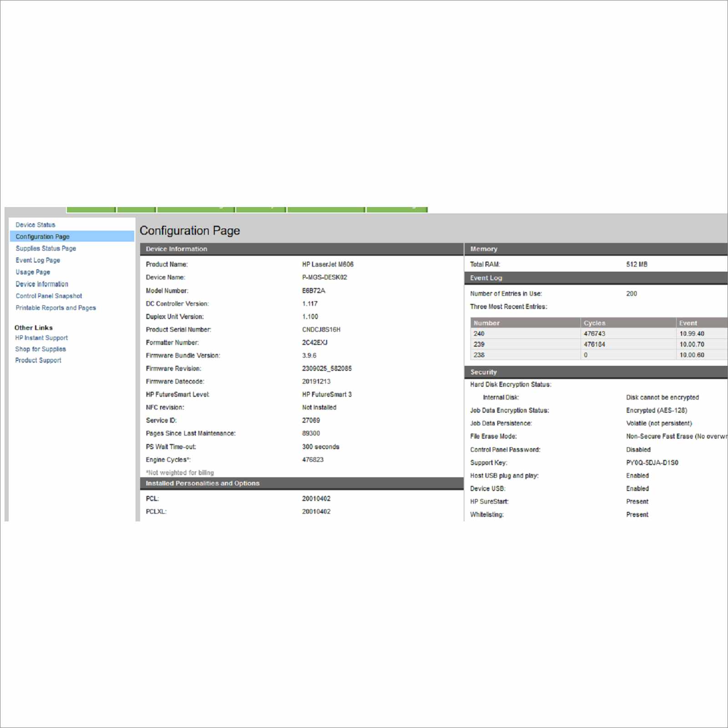Click the Configuration Page title heading
The image size is (728, 728).
190,231
